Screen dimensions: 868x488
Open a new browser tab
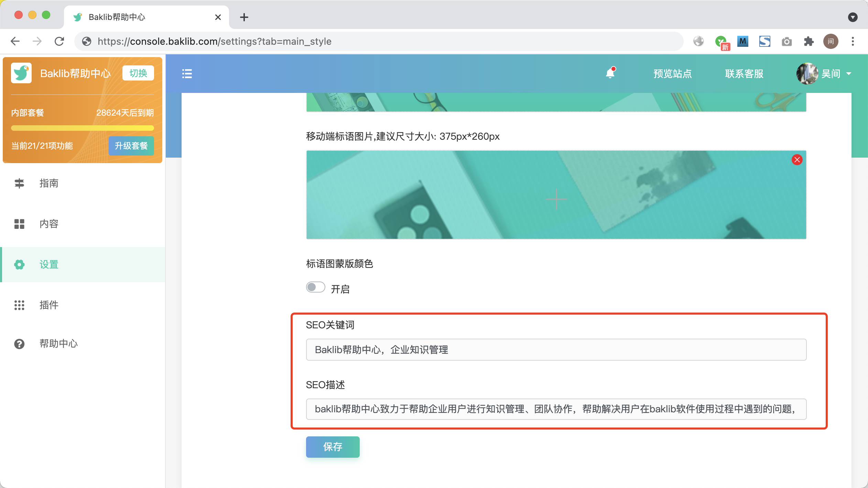click(244, 17)
